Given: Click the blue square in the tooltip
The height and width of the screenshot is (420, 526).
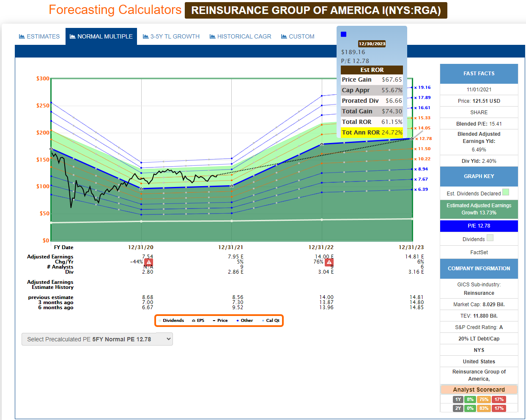Looking at the screenshot, I should pos(344,34).
